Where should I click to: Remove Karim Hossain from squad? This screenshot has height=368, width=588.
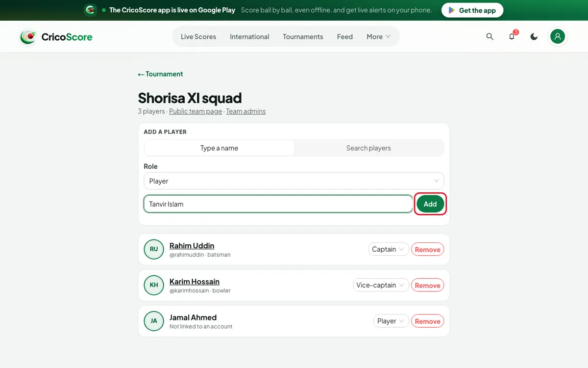pyautogui.click(x=428, y=285)
